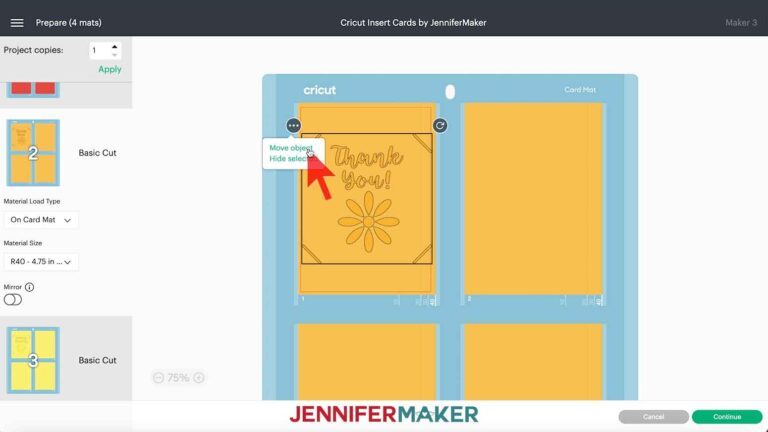The width and height of the screenshot is (768, 432).
Task: Click the Project copies input field
Action: point(100,50)
